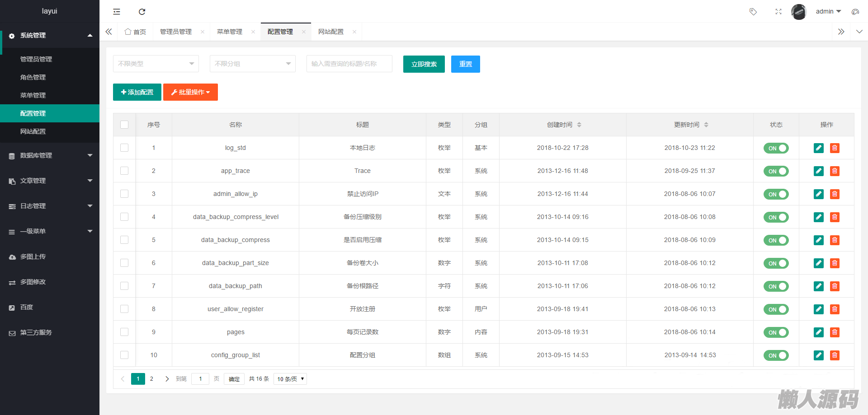Check the checkbox for data_backup_path row
Screen dimensions: 868x415
point(124,286)
